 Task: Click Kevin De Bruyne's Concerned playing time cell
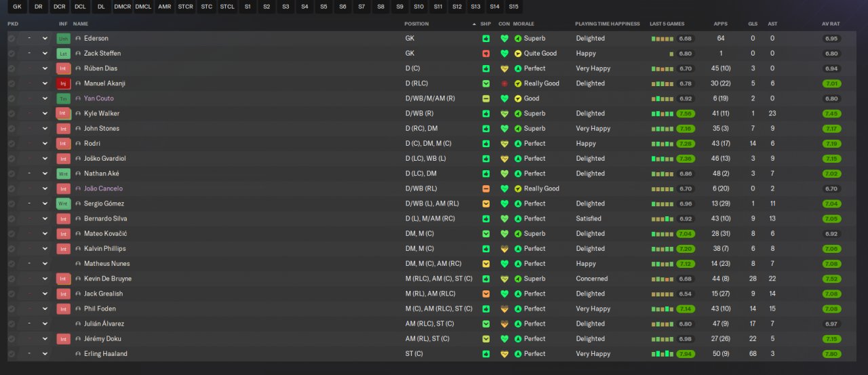tap(592, 279)
